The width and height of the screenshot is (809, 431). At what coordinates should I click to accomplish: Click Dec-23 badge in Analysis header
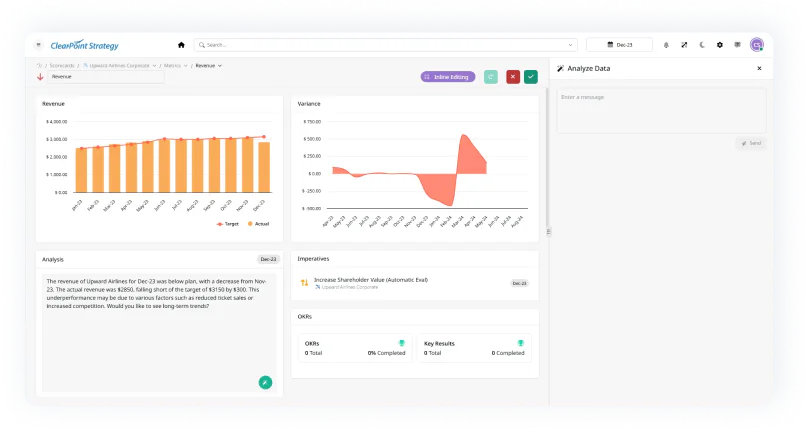point(268,259)
